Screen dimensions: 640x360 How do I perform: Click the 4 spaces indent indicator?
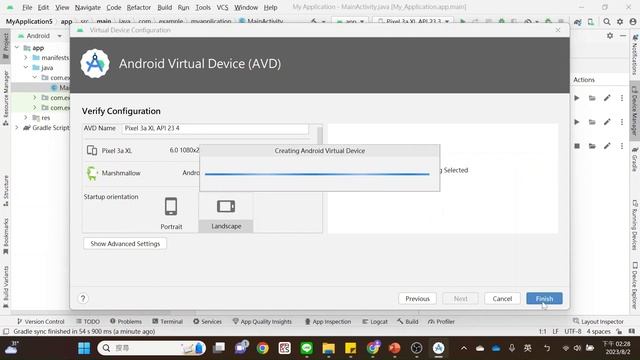598,331
